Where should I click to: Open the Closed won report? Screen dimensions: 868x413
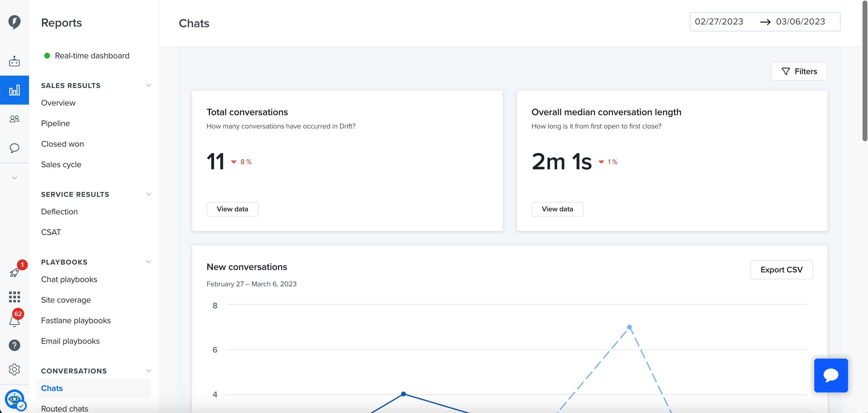62,144
